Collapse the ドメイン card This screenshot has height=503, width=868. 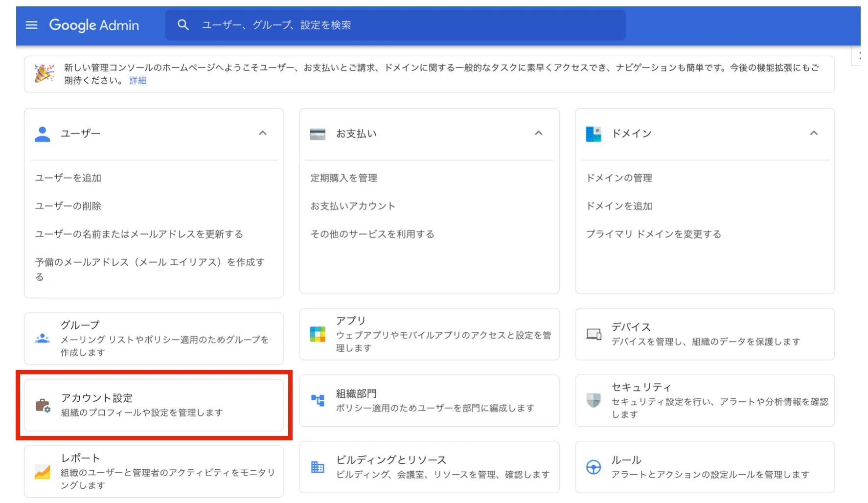[814, 133]
